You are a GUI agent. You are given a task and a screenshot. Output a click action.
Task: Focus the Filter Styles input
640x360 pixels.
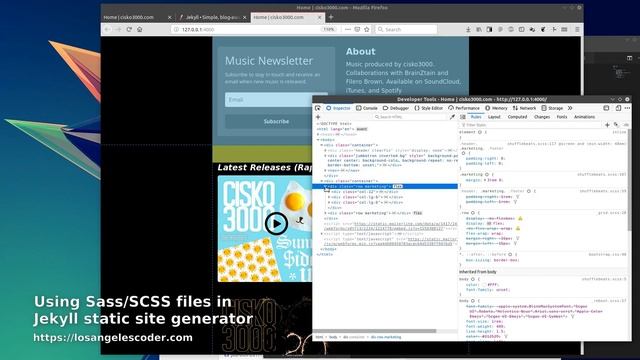(531, 125)
